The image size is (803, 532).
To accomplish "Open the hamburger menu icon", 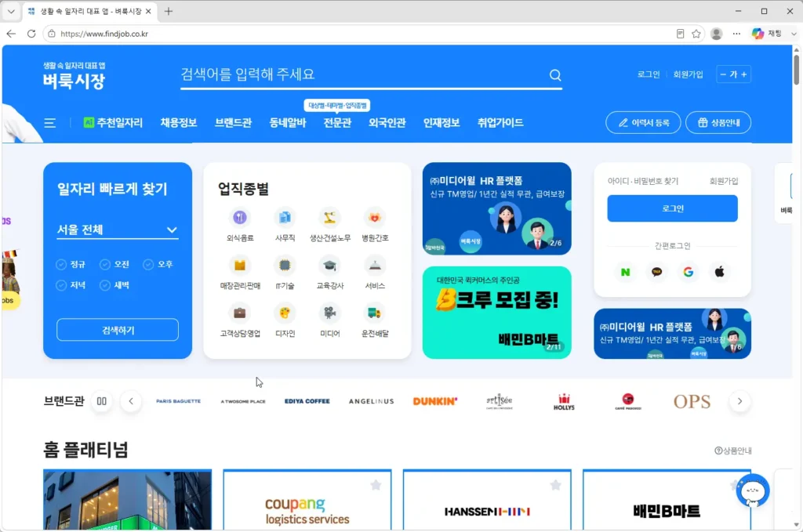I will (x=49, y=123).
